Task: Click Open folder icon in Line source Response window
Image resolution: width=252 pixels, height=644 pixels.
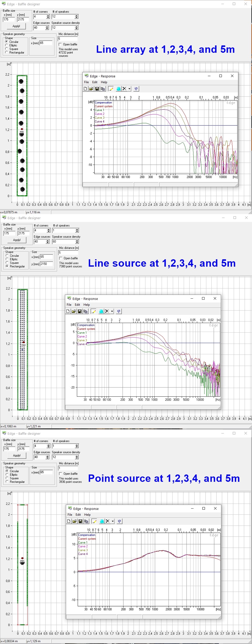Action: [x=74, y=311]
